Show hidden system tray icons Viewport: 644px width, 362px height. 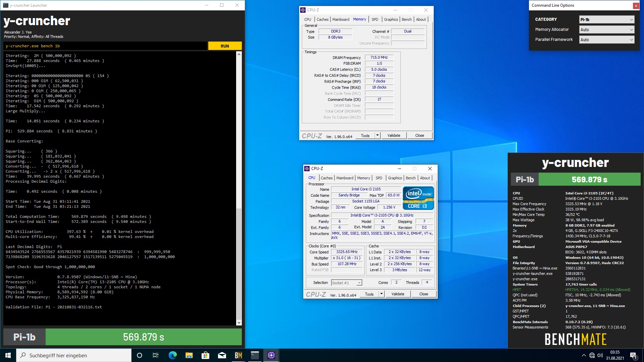584,355
